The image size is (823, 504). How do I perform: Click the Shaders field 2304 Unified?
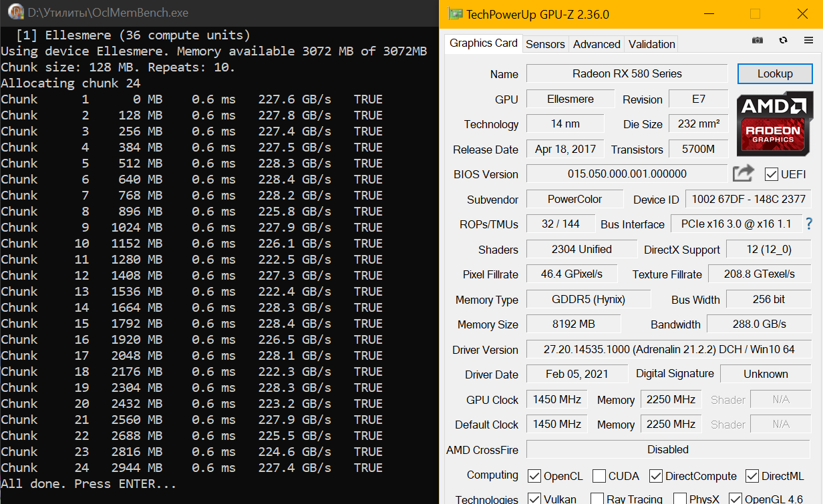coord(581,249)
